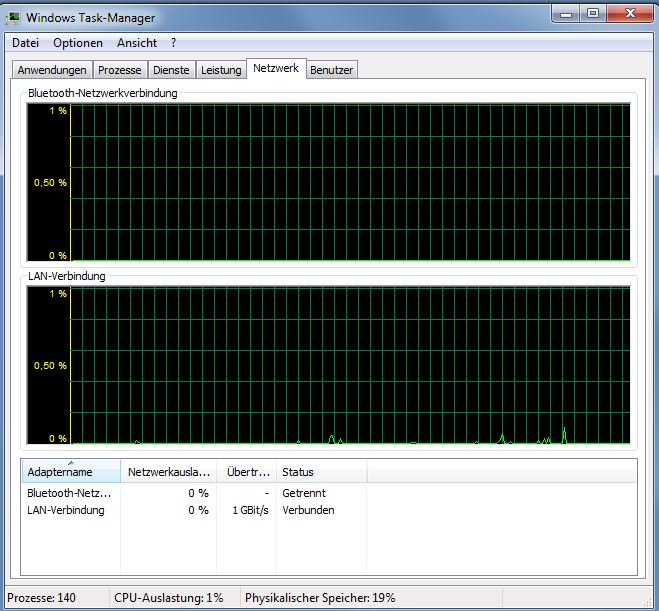Open the Optionen menu
This screenshot has height=611, width=659.
(x=78, y=43)
